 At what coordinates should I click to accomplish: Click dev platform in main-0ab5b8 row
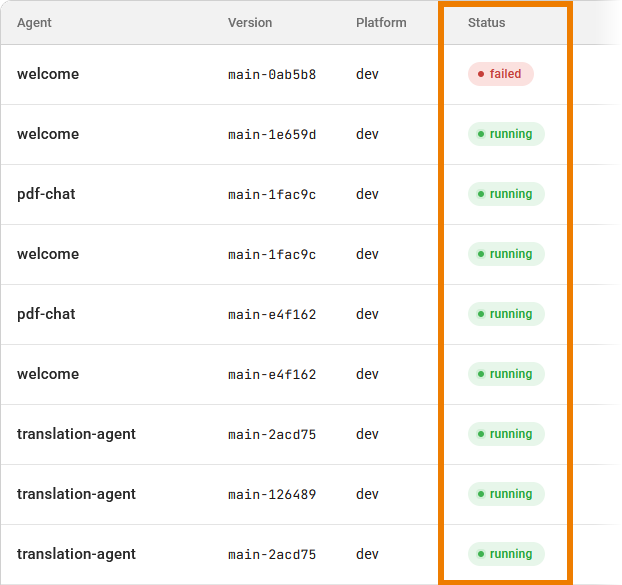click(367, 74)
